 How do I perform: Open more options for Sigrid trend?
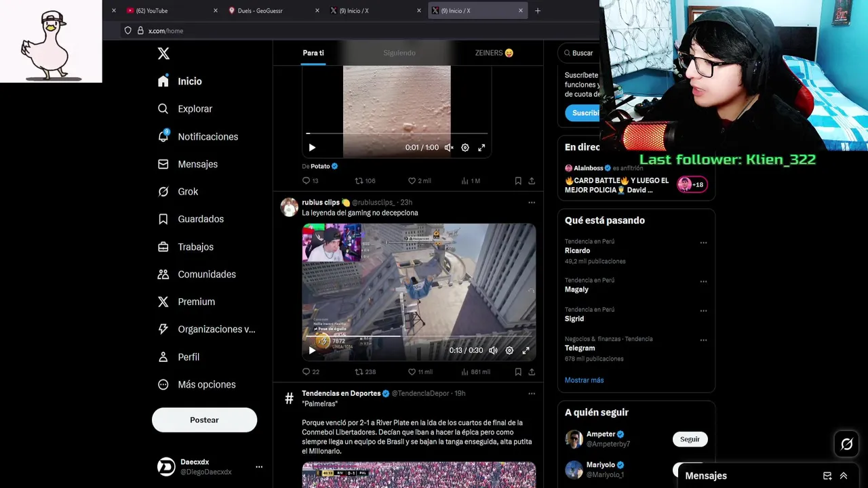click(703, 310)
